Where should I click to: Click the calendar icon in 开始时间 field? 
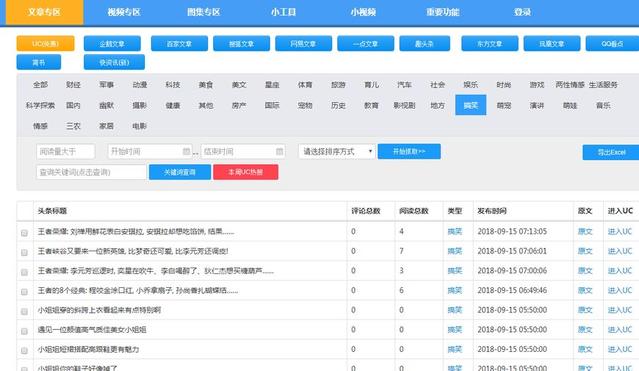[x=186, y=152]
